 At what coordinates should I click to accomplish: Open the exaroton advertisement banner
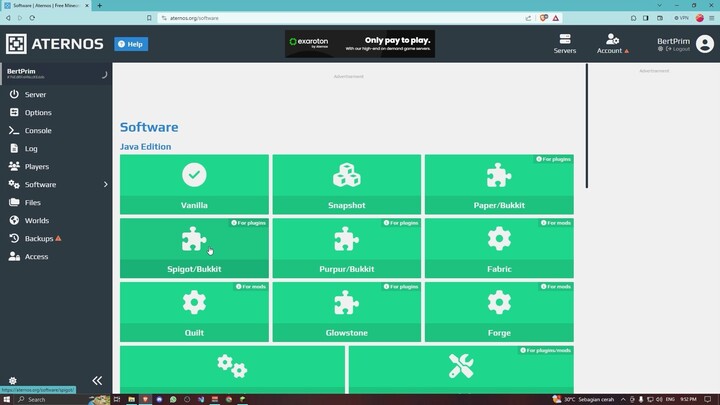point(360,44)
